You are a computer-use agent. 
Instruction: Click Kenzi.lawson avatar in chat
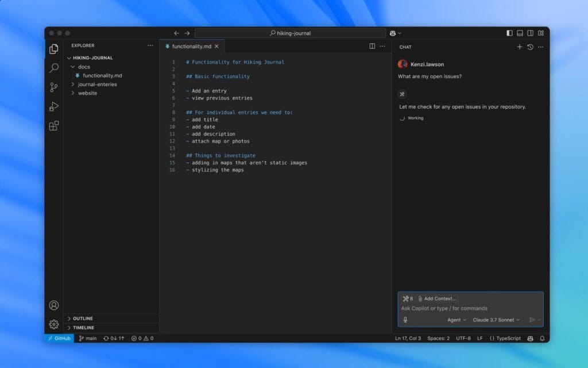(x=403, y=64)
